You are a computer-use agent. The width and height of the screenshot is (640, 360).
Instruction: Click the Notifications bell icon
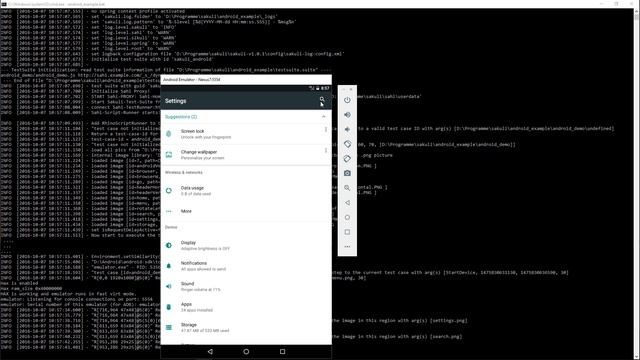tap(169, 266)
